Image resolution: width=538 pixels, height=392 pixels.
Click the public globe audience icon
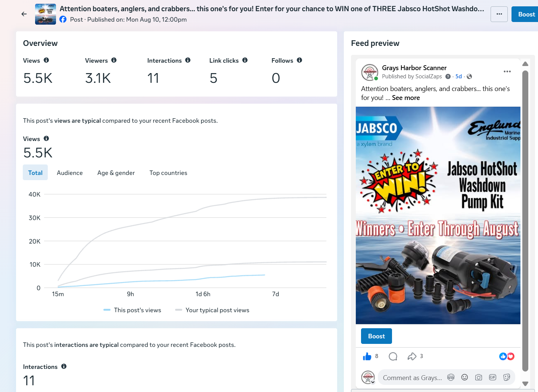pyautogui.click(x=469, y=76)
